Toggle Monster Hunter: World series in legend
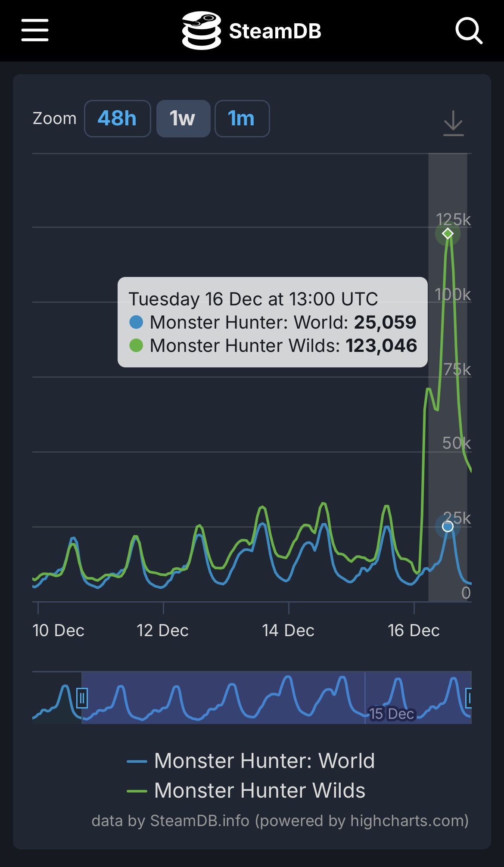This screenshot has width=504, height=867. pos(264,761)
